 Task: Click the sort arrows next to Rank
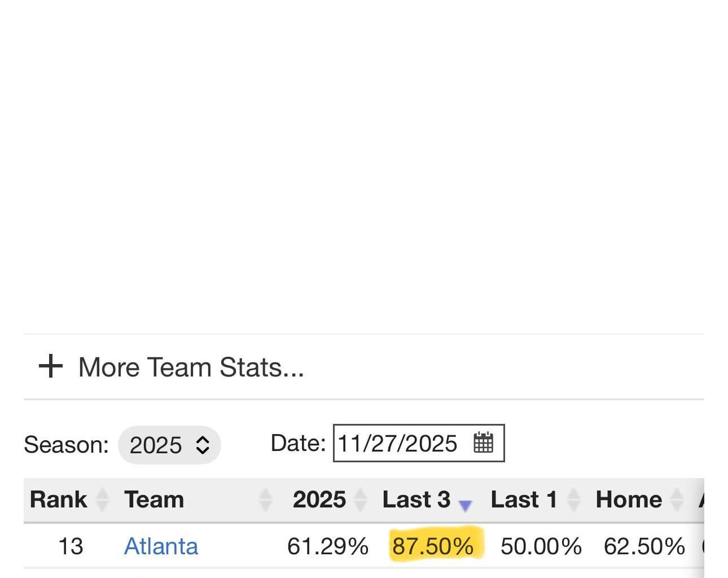(x=103, y=500)
